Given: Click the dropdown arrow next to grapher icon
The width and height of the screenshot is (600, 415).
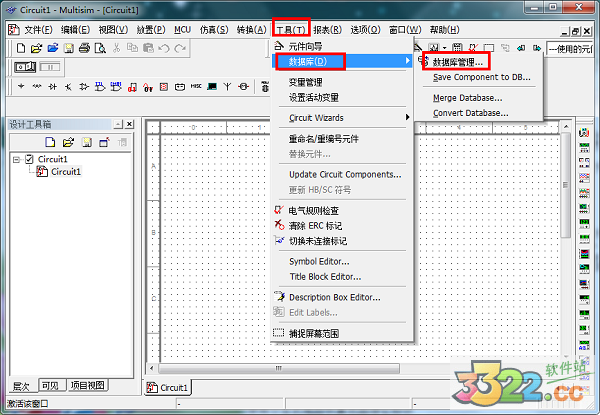Looking at the screenshot, I should tap(445, 48).
